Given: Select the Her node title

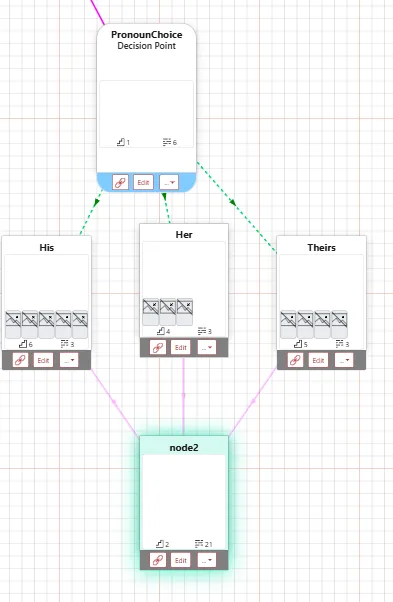Looking at the screenshot, I should tap(184, 235).
